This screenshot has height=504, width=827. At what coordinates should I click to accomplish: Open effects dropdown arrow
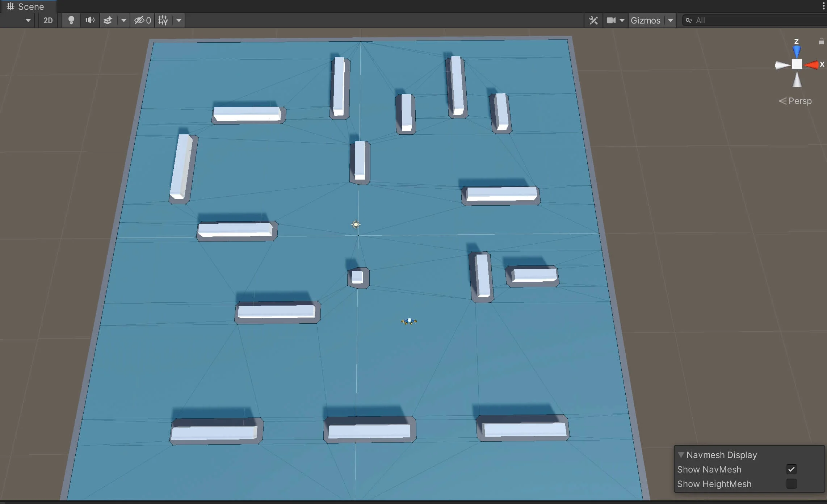tap(123, 20)
